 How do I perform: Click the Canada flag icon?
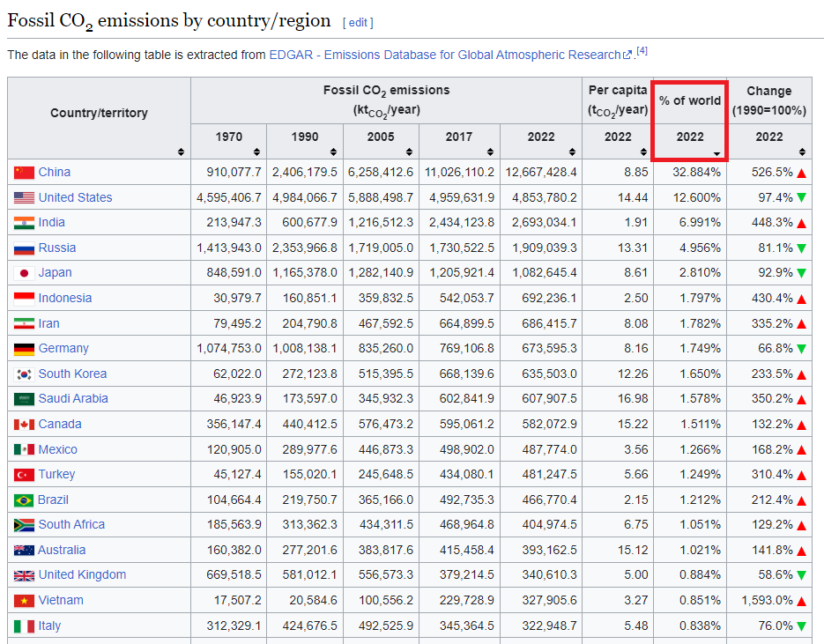24,425
